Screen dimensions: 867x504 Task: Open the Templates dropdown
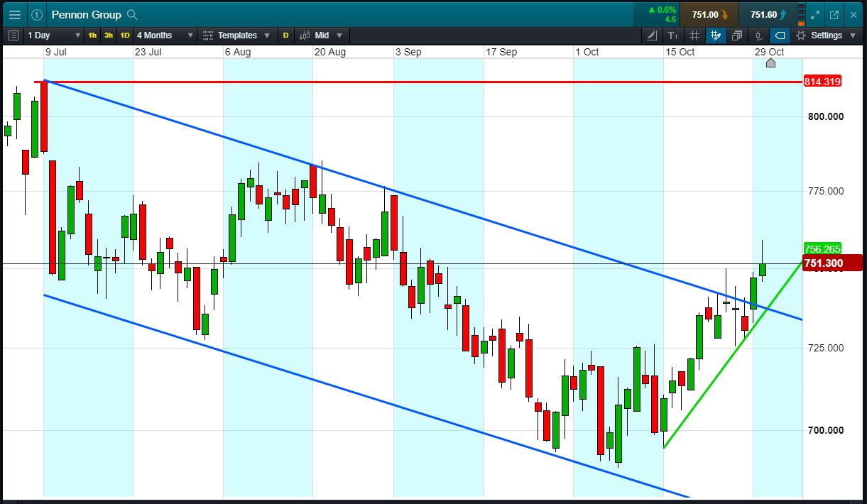[x=236, y=35]
